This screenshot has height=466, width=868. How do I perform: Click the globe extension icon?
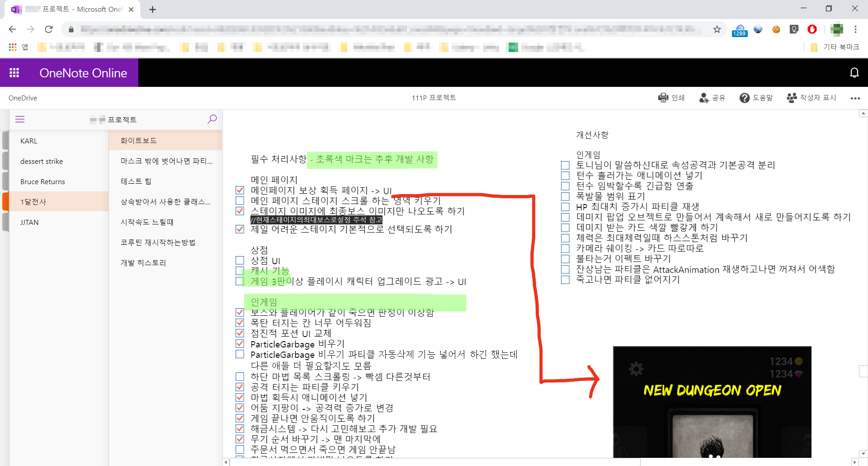[x=758, y=29]
